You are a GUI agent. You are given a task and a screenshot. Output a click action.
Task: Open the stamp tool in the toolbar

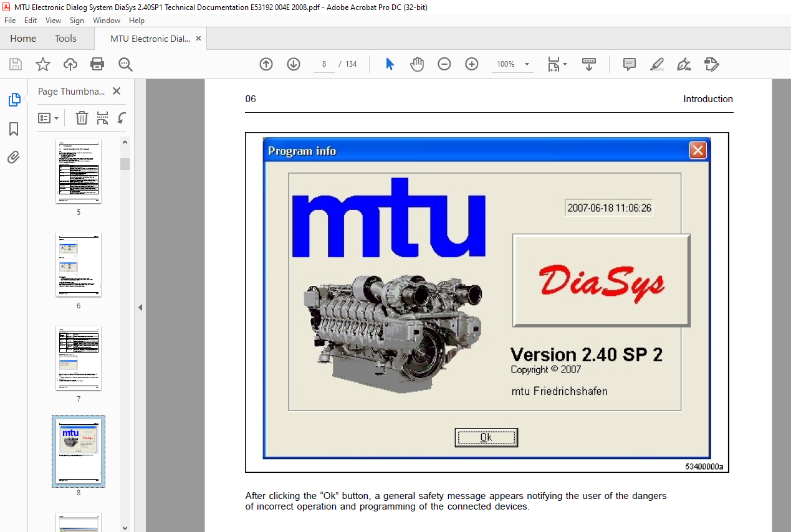[711, 64]
